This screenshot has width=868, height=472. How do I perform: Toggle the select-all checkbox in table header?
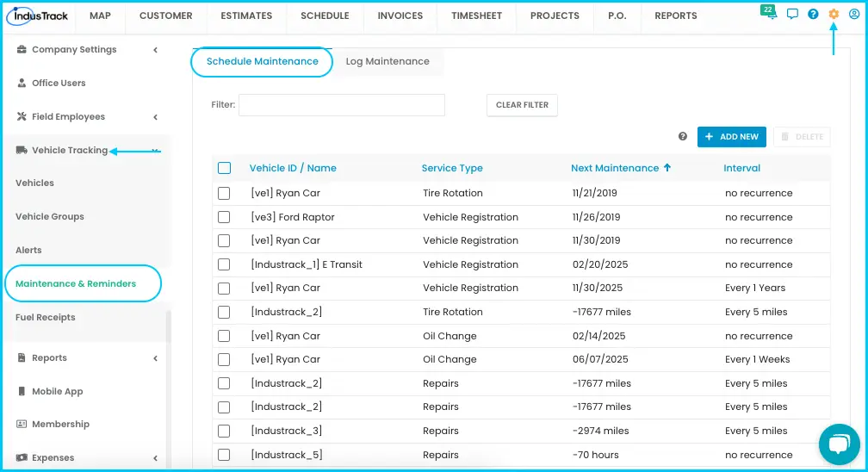(224, 168)
